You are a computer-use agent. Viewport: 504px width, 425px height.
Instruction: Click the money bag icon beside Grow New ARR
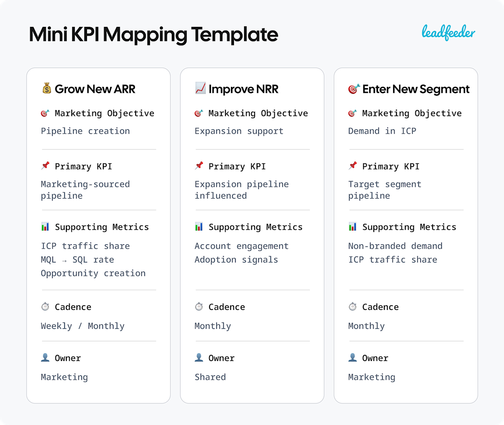(47, 88)
